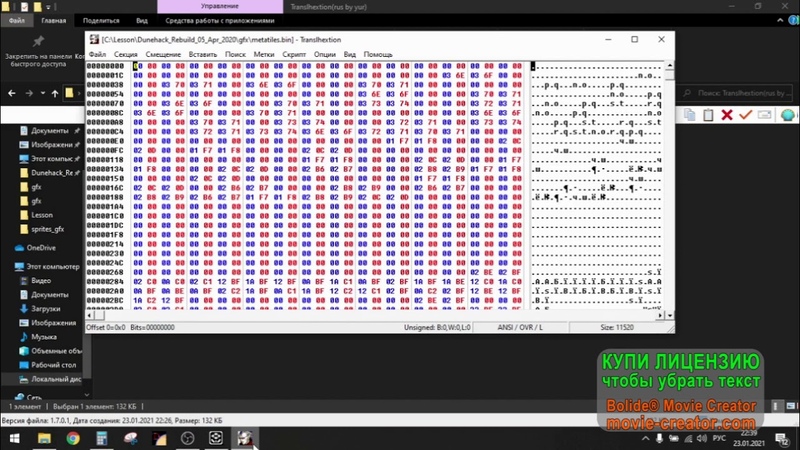Open the Скрипт menu

point(294,54)
